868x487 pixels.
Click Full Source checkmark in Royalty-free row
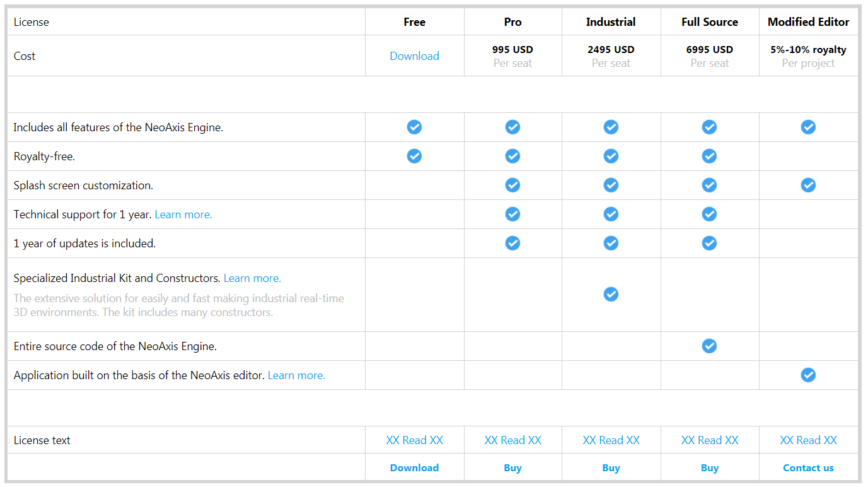(x=709, y=156)
